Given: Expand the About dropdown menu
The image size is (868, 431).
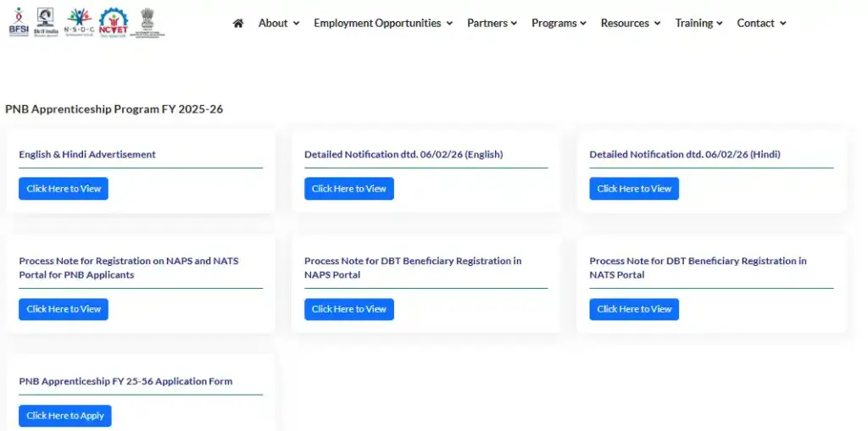Looking at the screenshot, I should click(278, 24).
